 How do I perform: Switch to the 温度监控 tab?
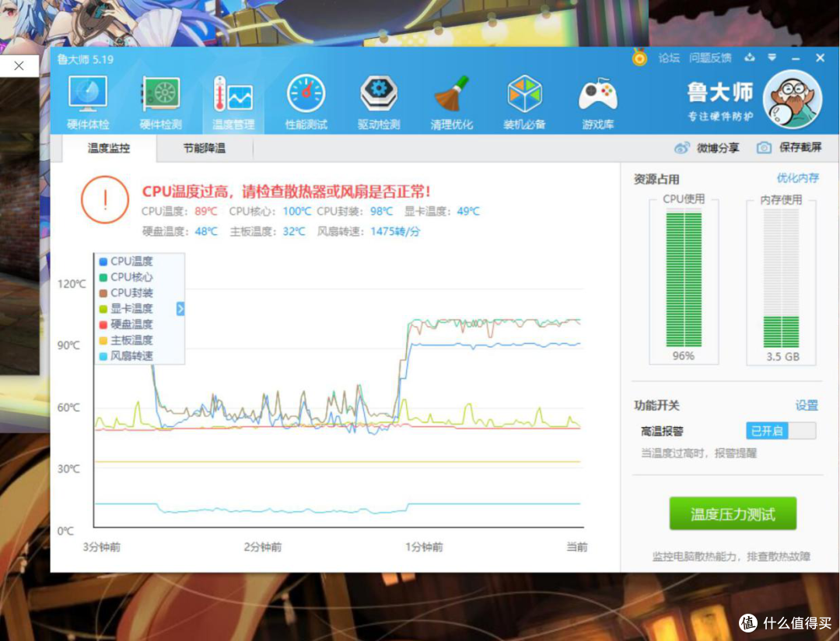tap(110, 149)
